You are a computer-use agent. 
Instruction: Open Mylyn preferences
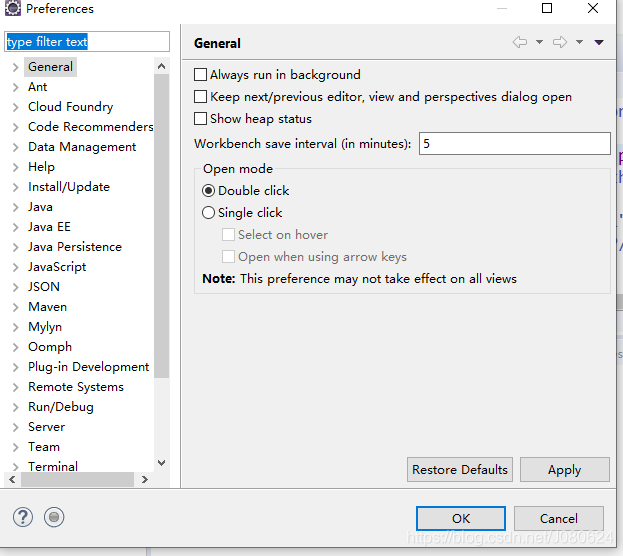[45, 327]
